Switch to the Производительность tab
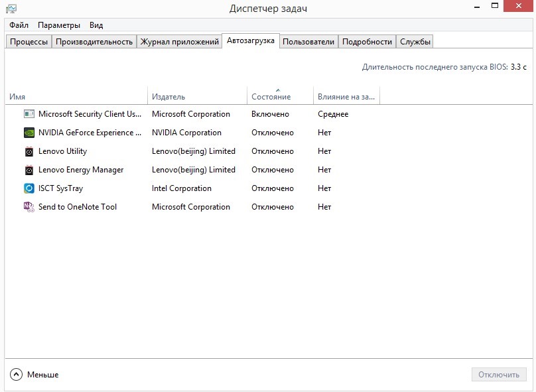Viewport: 536px width, 392px height. [94, 42]
